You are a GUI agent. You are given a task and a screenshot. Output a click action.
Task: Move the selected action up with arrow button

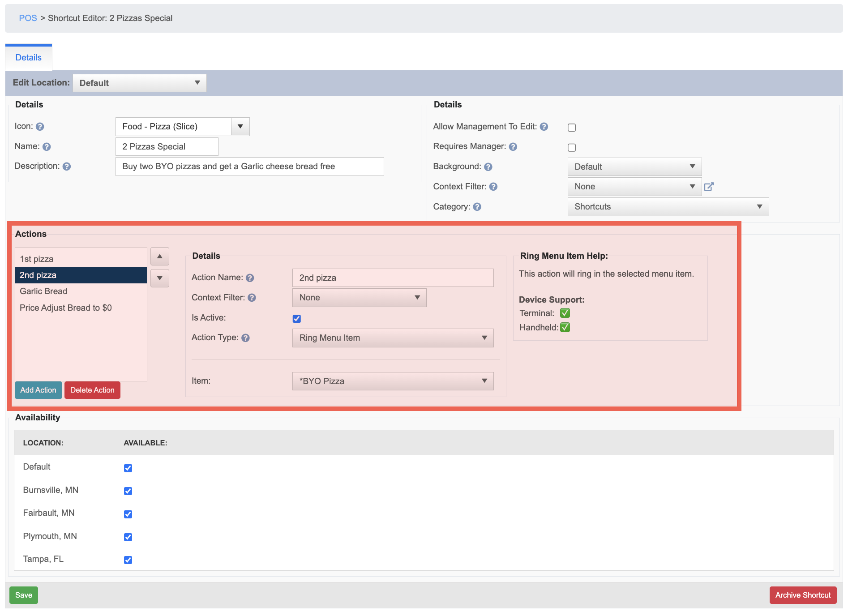tap(160, 257)
